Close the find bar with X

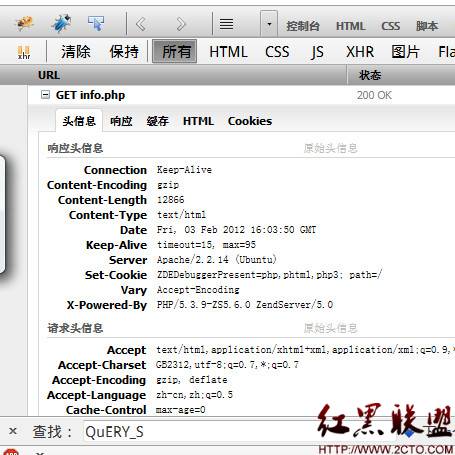[13, 431]
